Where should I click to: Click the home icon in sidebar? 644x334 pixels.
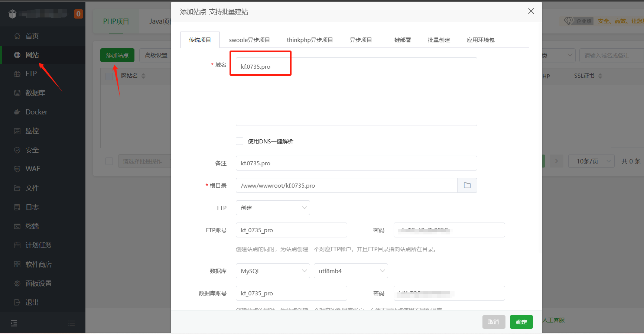click(17, 36)
